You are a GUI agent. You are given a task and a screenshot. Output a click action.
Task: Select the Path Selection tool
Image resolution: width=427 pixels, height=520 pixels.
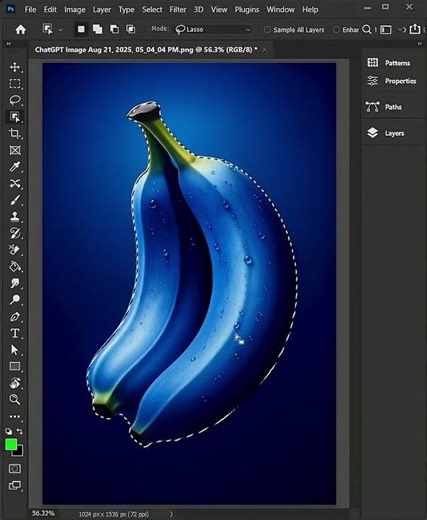point(15,350)
